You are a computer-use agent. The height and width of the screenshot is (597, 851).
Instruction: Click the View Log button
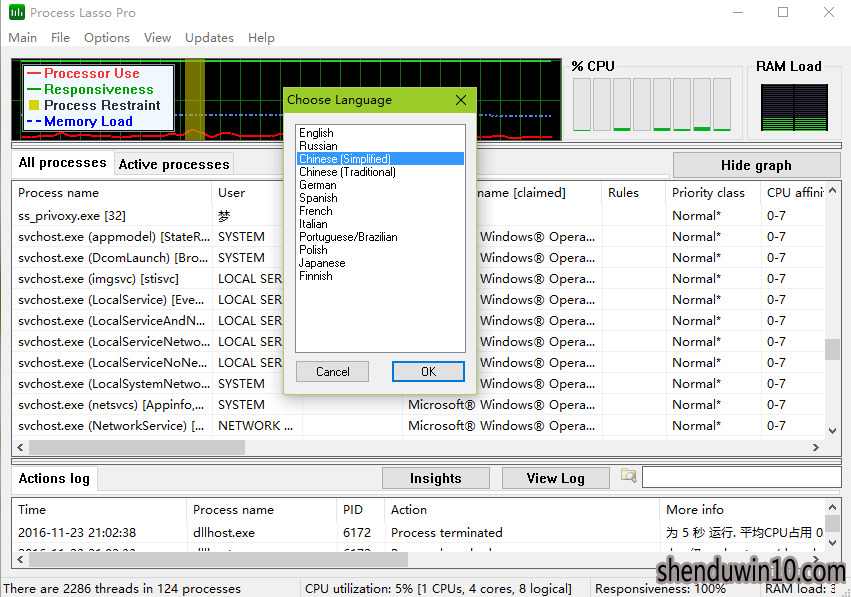pos(555,478)
